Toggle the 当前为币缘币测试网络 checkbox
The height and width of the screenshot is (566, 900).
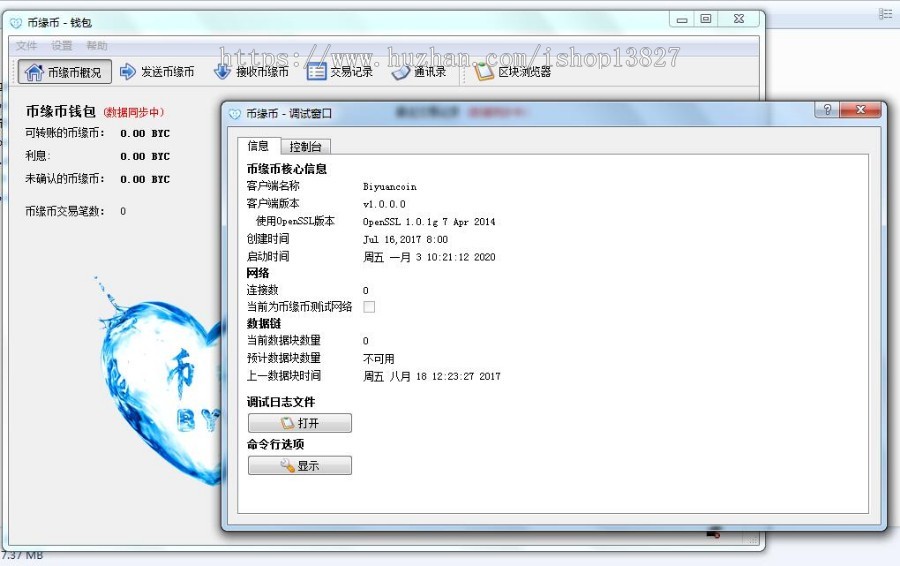click(369, 307)
